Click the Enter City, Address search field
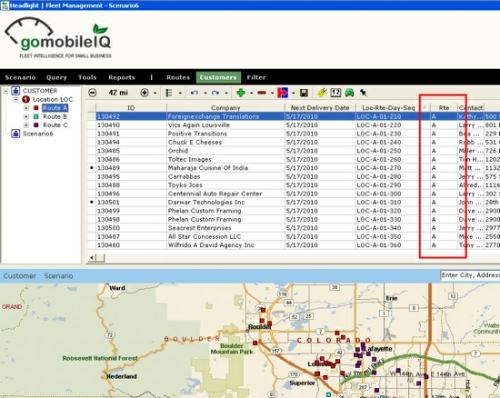Image resolution: width=500 pixels, height=398 pixels. (470, 275)
